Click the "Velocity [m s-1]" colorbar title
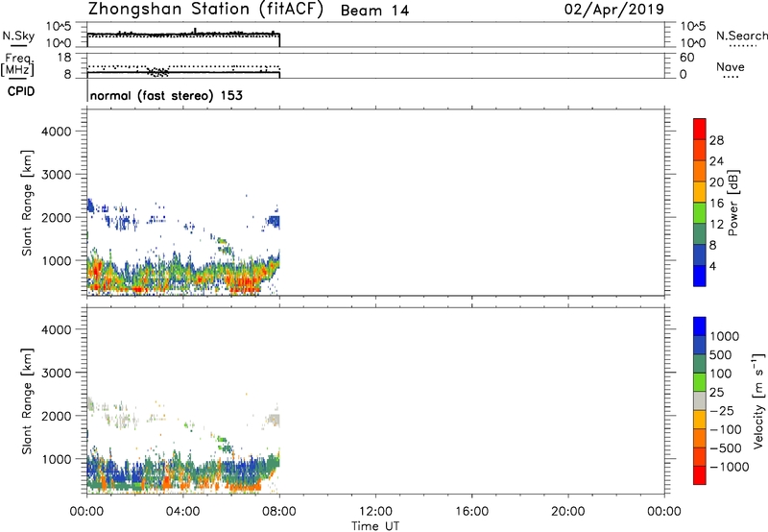Viewport: 768px width, 532px height. tap(757, 400)
